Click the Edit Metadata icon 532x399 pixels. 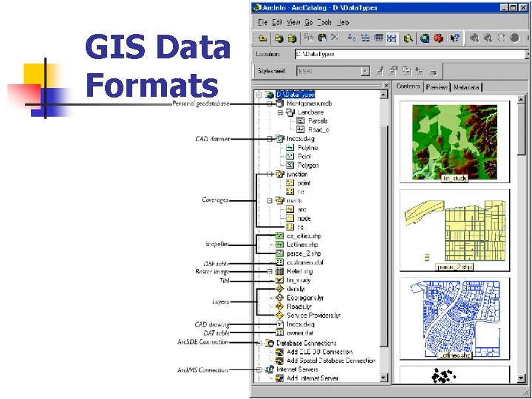tap(380, 71)
